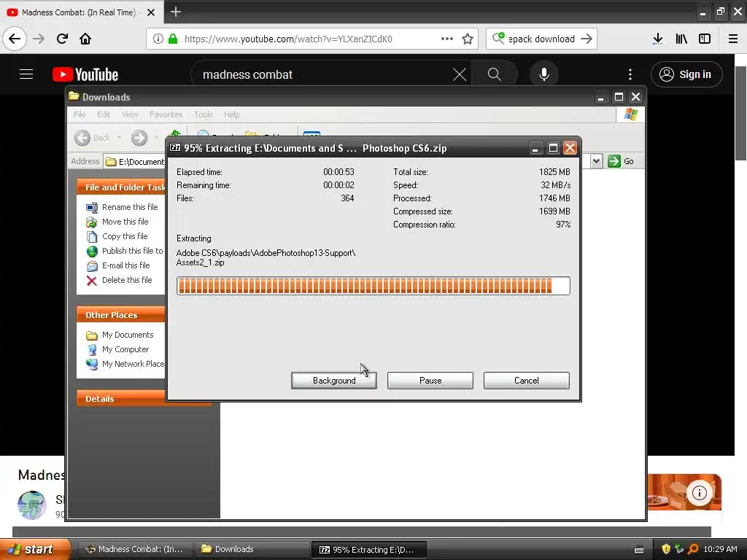Open Firefox hamburger menu

pos(733,39)
